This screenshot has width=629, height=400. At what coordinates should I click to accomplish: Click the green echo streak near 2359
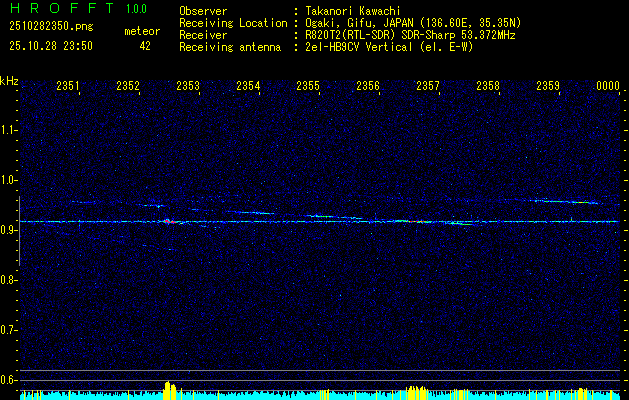click(x=564, y=201)
